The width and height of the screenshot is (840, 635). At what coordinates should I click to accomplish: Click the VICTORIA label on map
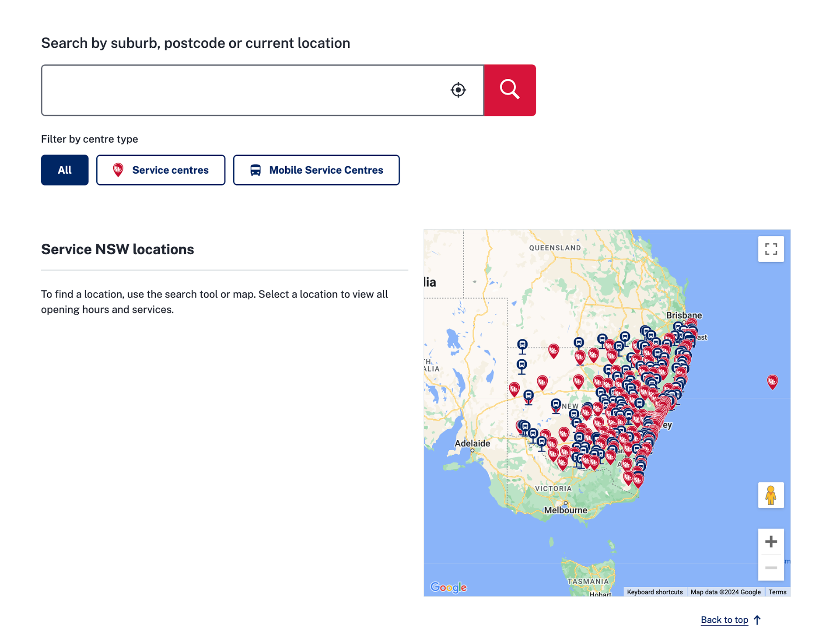click(553, 488)
